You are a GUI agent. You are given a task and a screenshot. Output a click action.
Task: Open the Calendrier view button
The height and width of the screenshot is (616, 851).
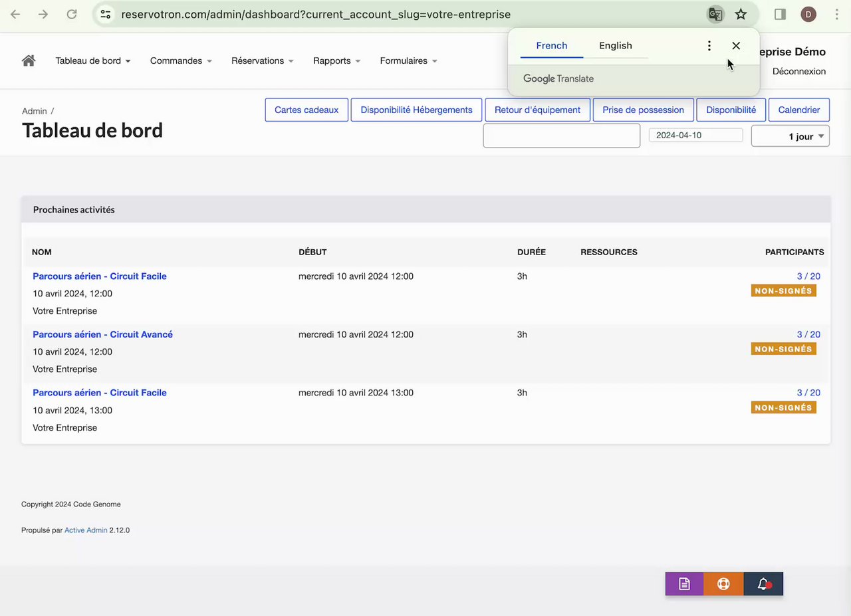pyautogui.click(x=798, y=110)
